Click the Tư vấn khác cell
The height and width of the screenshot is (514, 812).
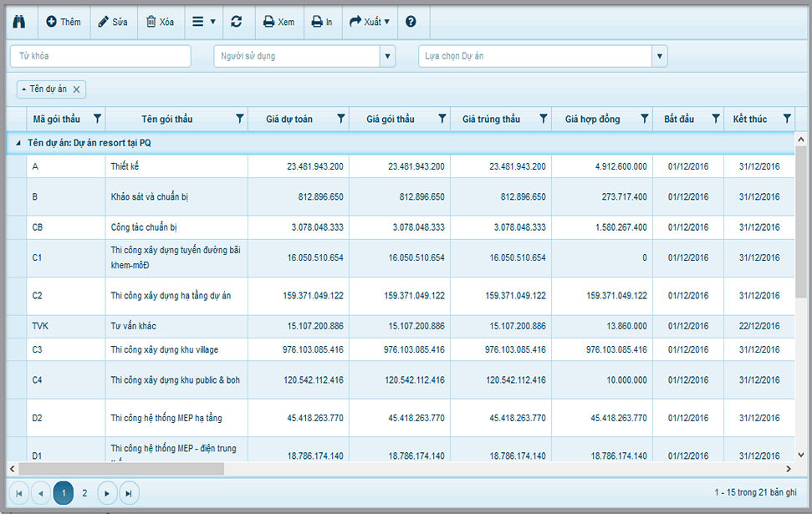point(176,326)
